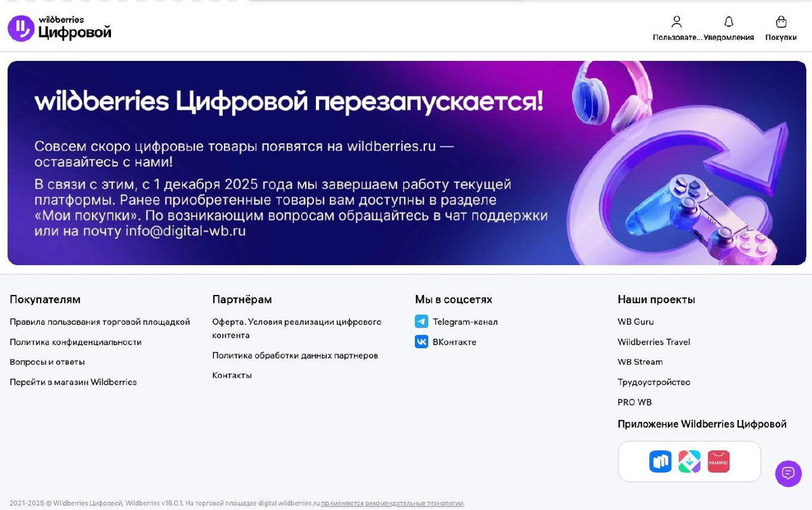812x510 pixels.
Task: Open the Wildberries Travel link
Action: pos(654,342)
